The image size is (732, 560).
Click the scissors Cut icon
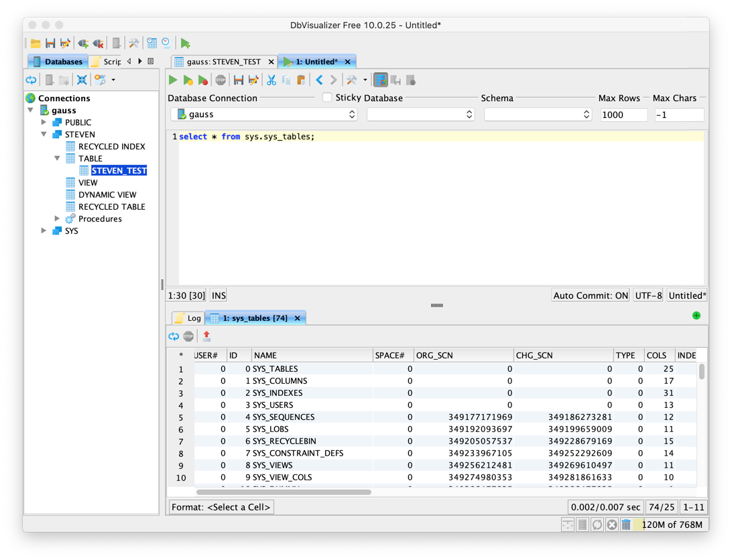tap(271, 80)
